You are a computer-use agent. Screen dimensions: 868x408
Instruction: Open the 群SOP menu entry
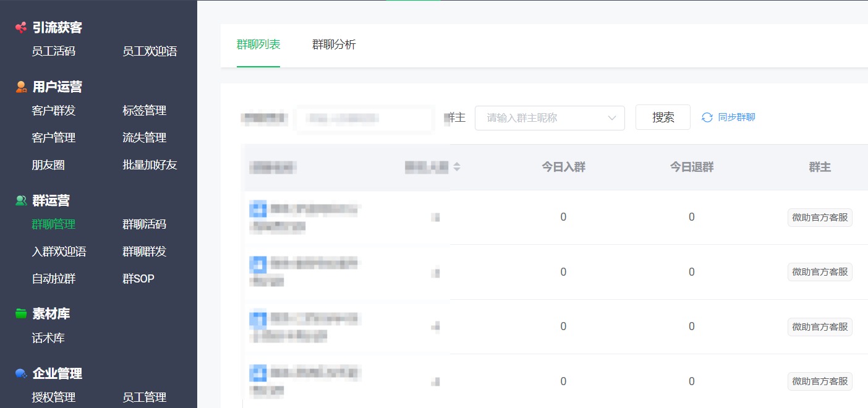pyautogui.click(x=138, y=279)
